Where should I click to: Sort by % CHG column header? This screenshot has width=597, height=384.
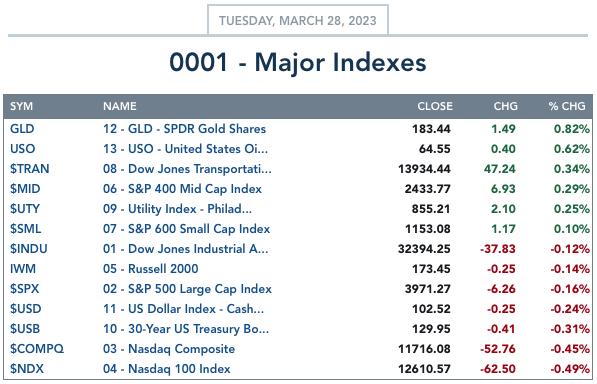click(567, 106)
